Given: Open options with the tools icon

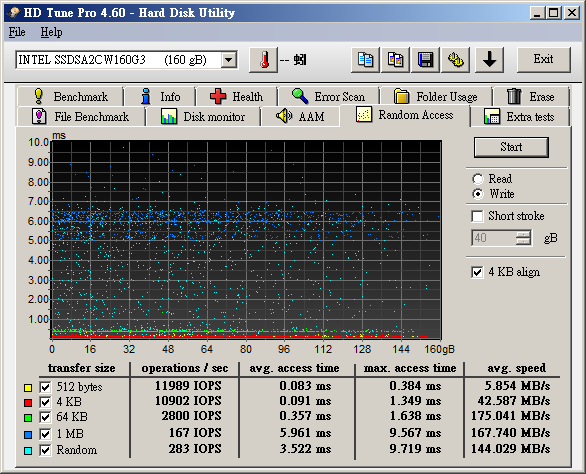Looking at the screenshot, I should pos(455,60).
